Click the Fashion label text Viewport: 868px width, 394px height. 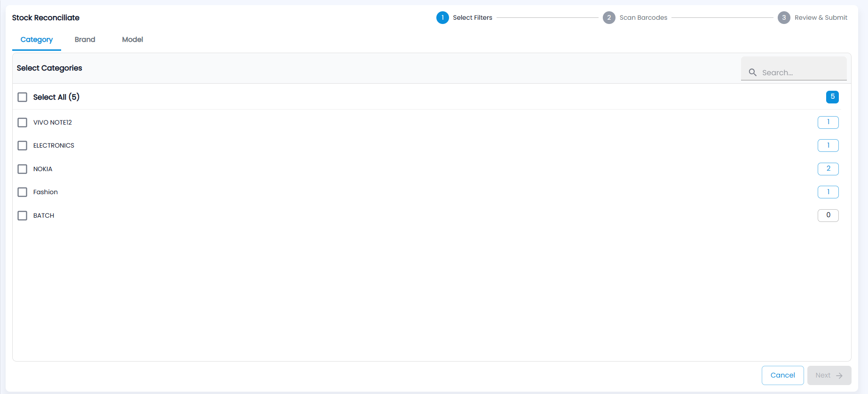pos(46,192)
